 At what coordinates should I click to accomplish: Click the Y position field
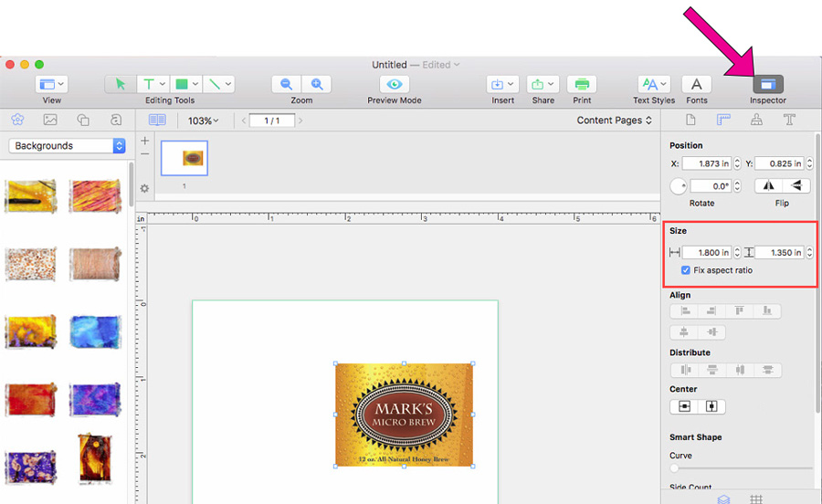click(x=779, y=163)
